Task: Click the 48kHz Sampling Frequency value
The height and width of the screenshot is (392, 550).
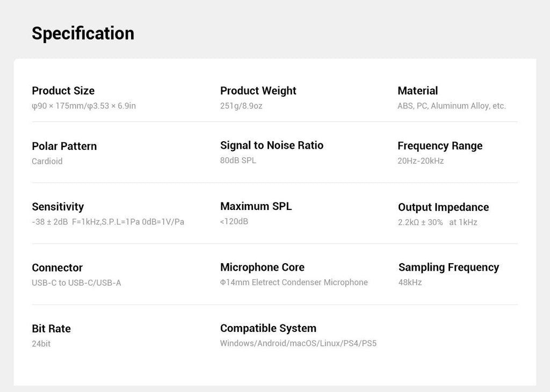Action: click(410, 282)
